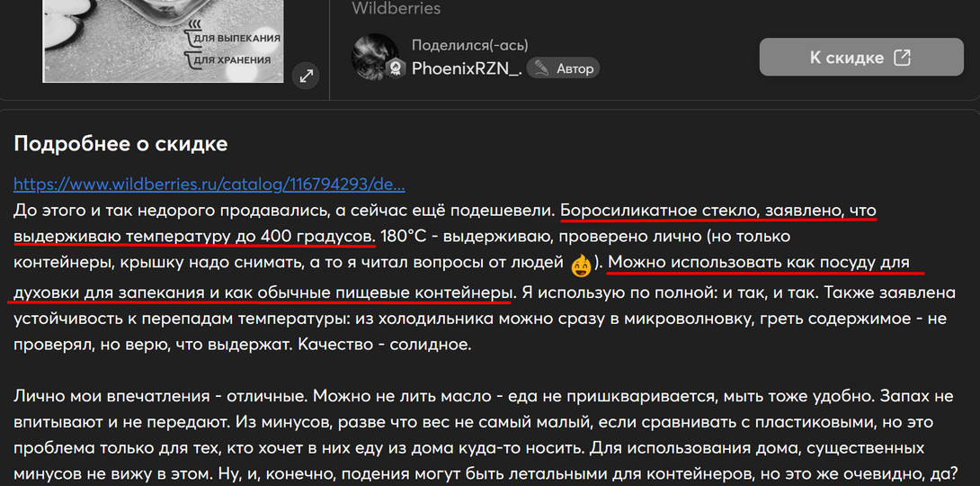Click the hot face emoji in description
Screen dimensions: 980x486
pos(581,265)
